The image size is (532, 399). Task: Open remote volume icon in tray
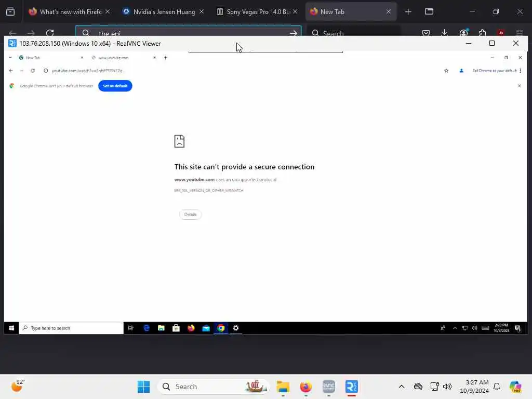click(x=475, y=328)
